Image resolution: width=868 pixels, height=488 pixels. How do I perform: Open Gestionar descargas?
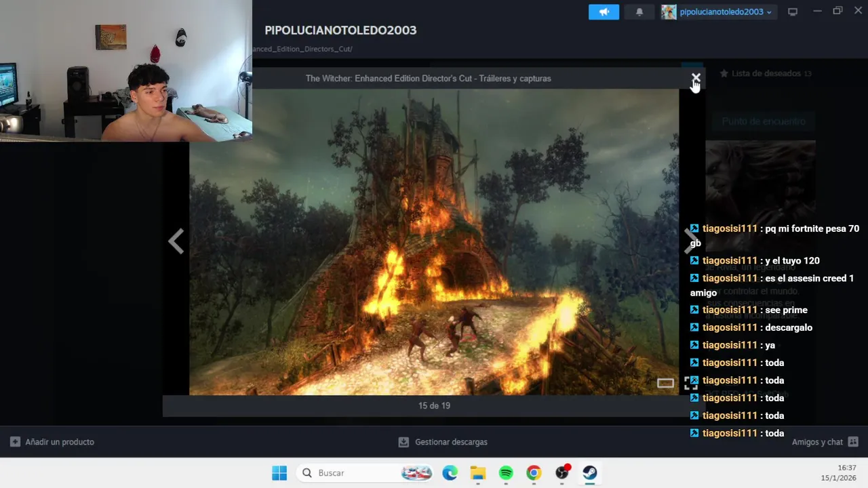(443, 442)
